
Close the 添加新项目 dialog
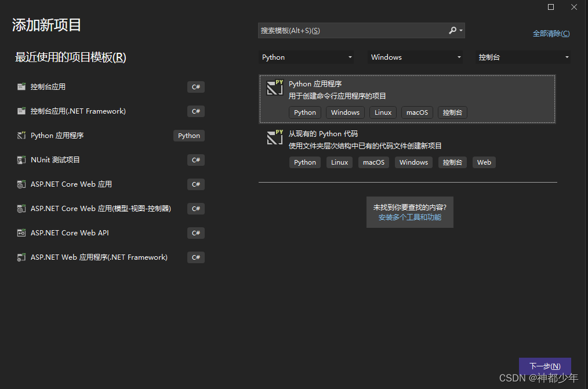(574, 7)
